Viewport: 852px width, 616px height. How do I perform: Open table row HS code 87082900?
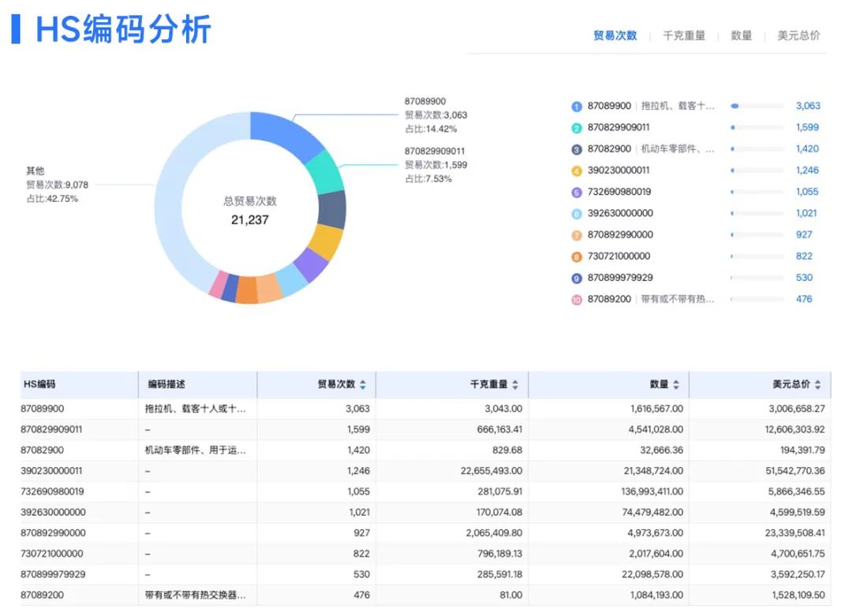(x=43, y=450)
